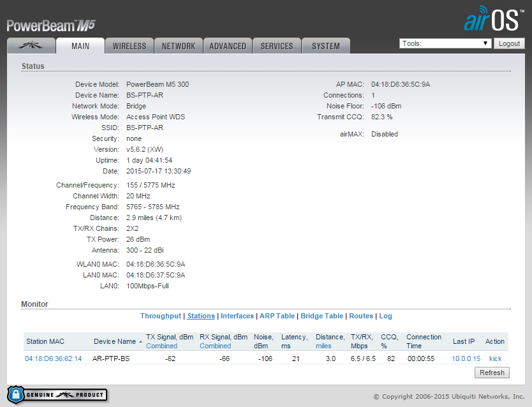Sort by CCQ, % column header

tap(389, 341)
